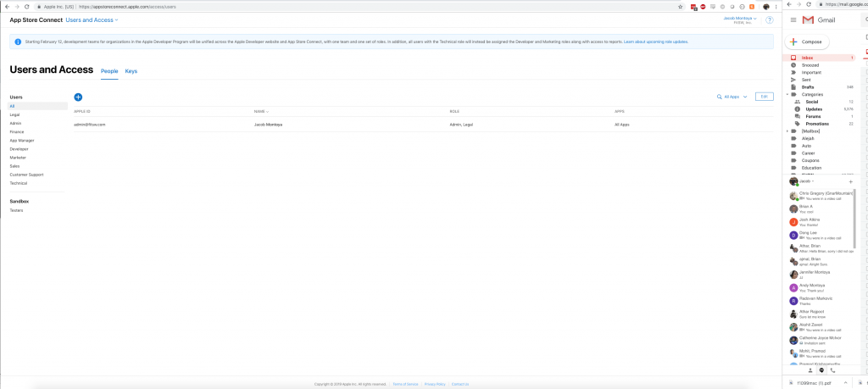Screen dimensions: 868x389
Task: Collapse Categories in Gmail sidebar
Action: [787, 95]
